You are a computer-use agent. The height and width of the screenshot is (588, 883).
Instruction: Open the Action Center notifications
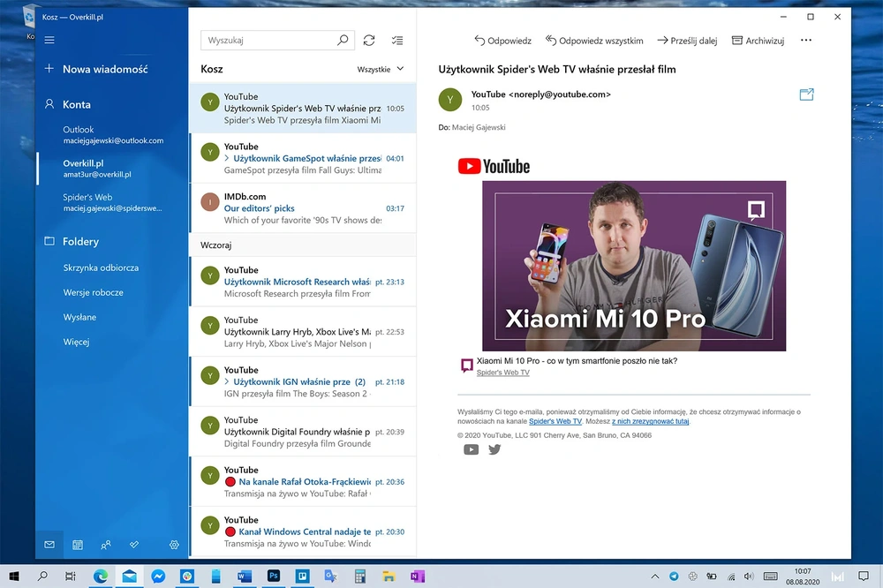pos(864,577)
